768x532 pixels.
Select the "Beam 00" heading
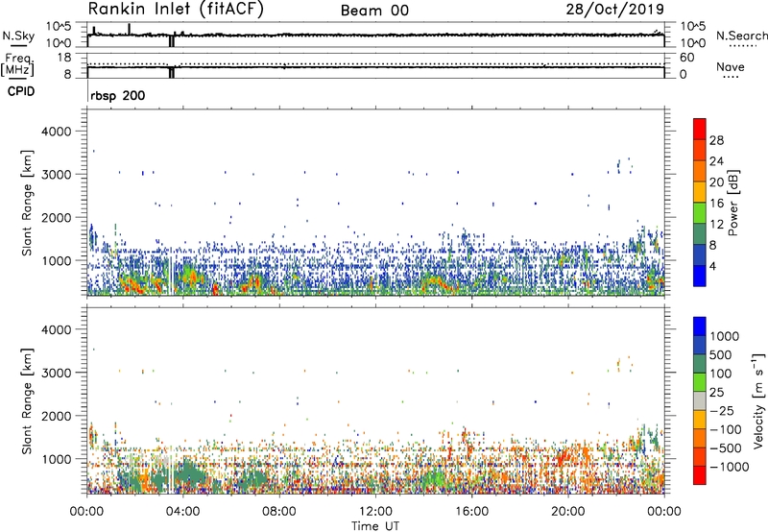pos(374,11)
